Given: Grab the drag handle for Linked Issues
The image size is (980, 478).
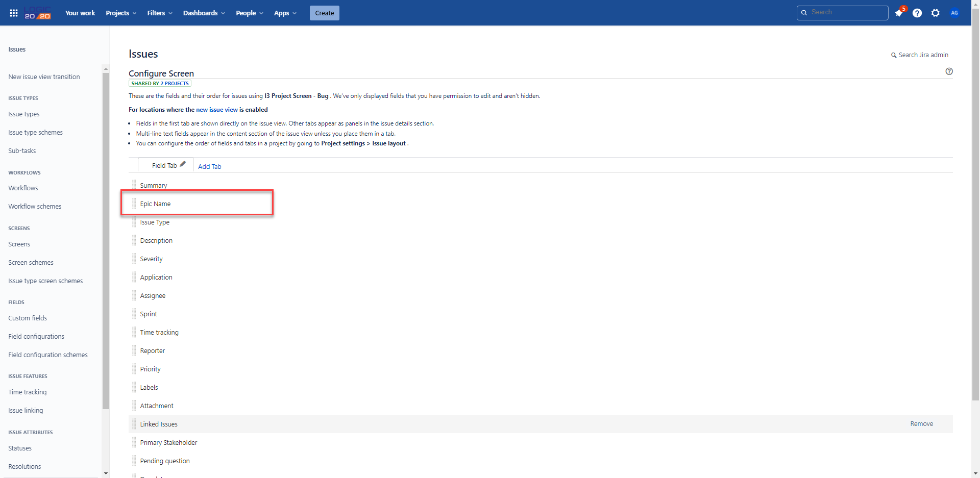Looking at the screenshot, I should pos(134,424).
